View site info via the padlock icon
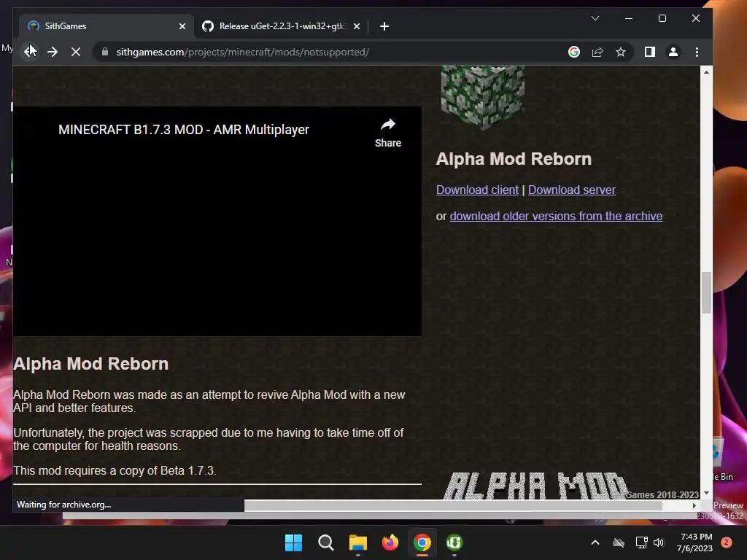Viewport: 747px width, 560px height. [105, 52]
